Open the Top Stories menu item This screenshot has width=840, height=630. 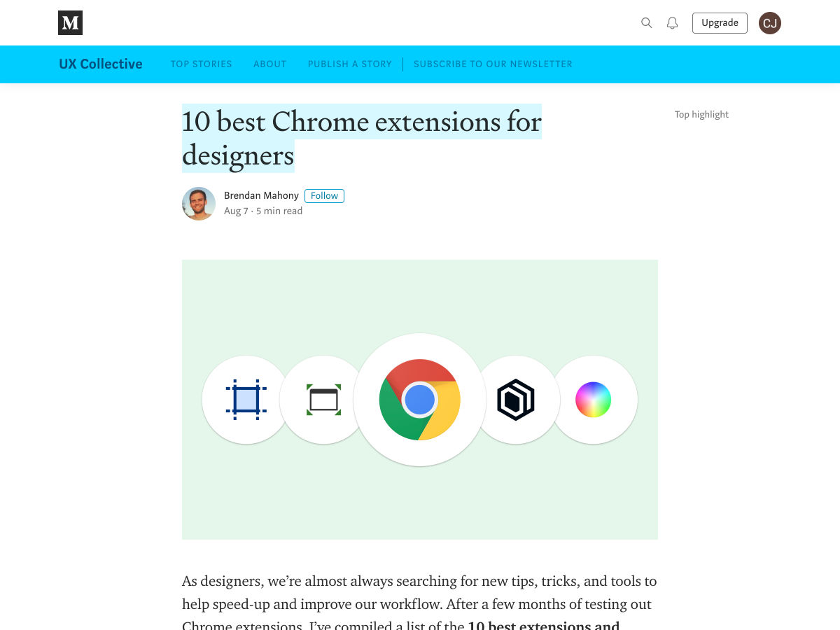(x=201, y=64)
